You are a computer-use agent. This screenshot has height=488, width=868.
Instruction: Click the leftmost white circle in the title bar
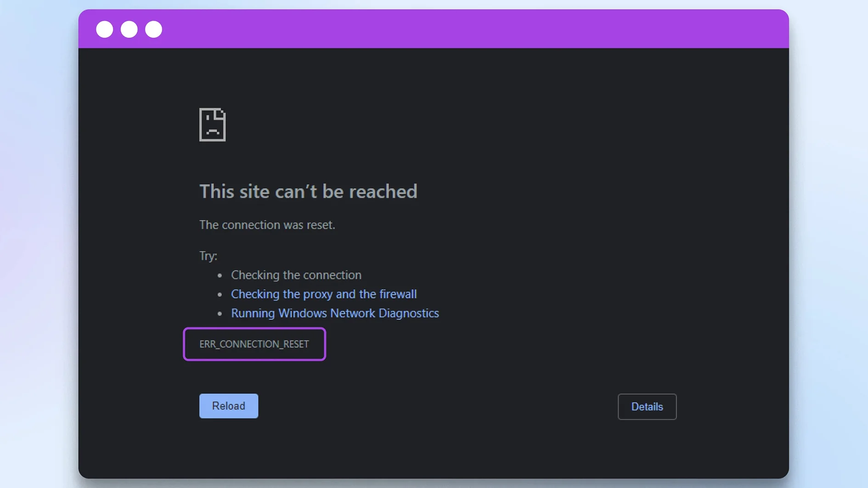click(x=105, y=29)
